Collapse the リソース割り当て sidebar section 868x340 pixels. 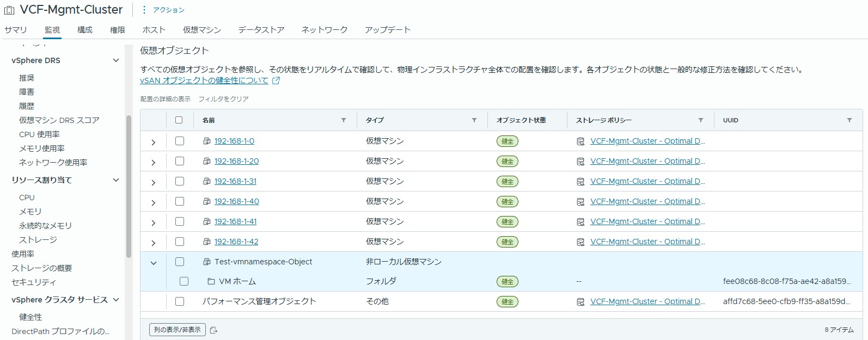click(115, 180)
